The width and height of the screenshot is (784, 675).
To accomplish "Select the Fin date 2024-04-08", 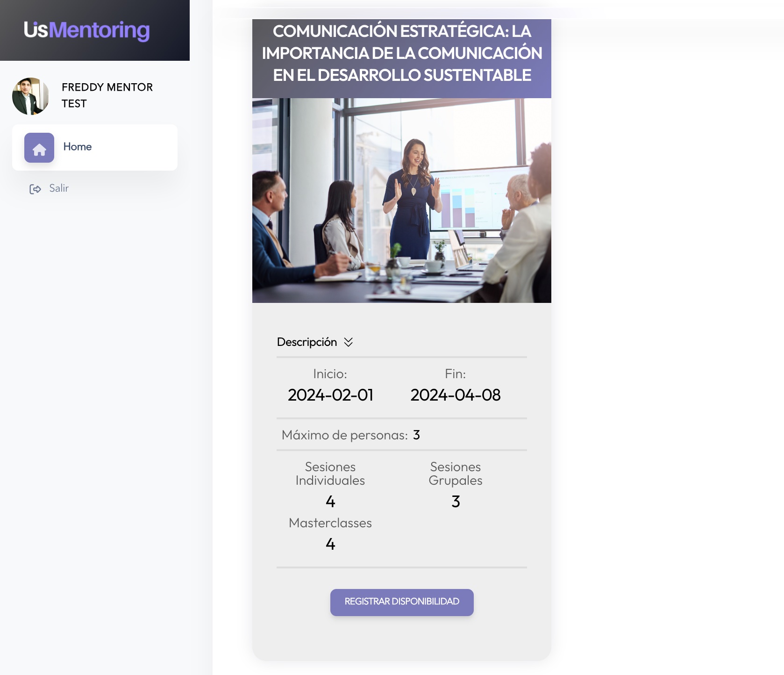I will (455, 395).
